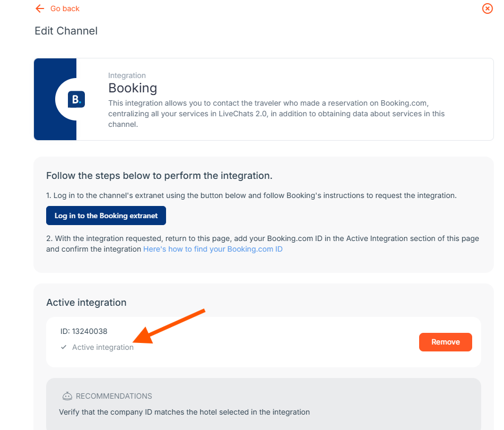Select the ID: 13240038 text

(84, 331)
